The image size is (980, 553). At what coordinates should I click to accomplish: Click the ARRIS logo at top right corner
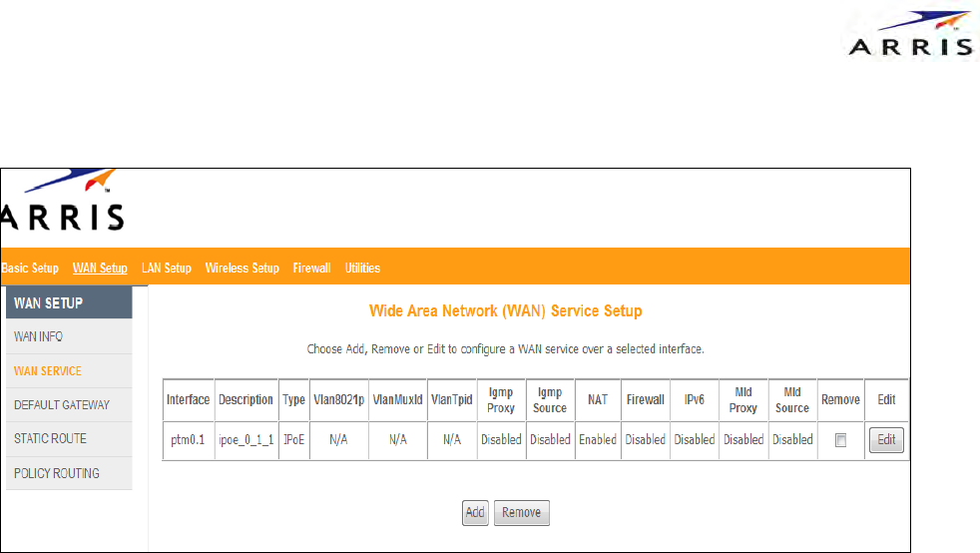[x=912, y=34]
